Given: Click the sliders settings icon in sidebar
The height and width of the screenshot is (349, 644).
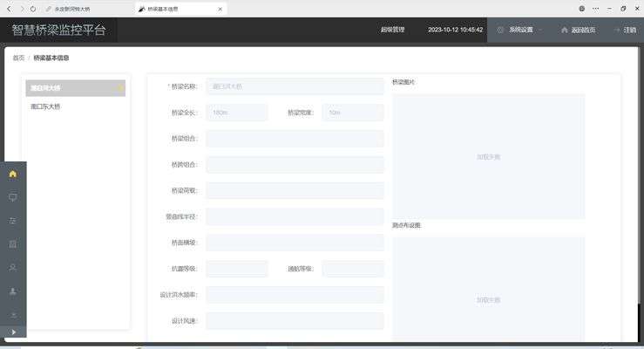Looking at the screenshot, I should point(12,221).
